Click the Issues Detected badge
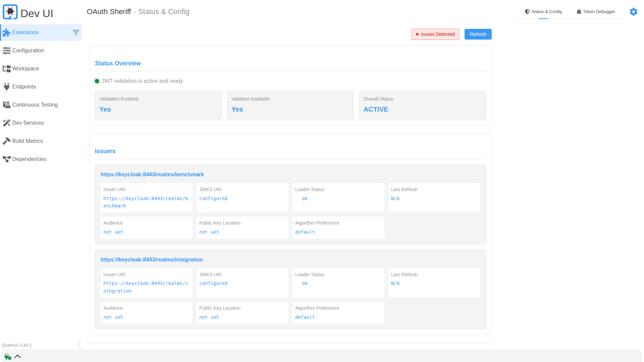This screenshot has height=362, width=644. (435, 34)
